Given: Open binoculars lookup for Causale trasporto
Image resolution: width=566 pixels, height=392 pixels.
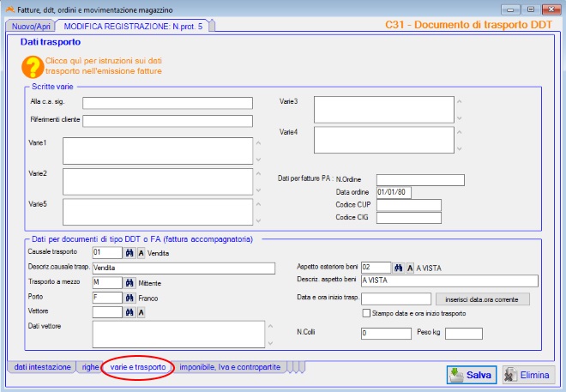Looking at the screenshot, I should point(129,253).
